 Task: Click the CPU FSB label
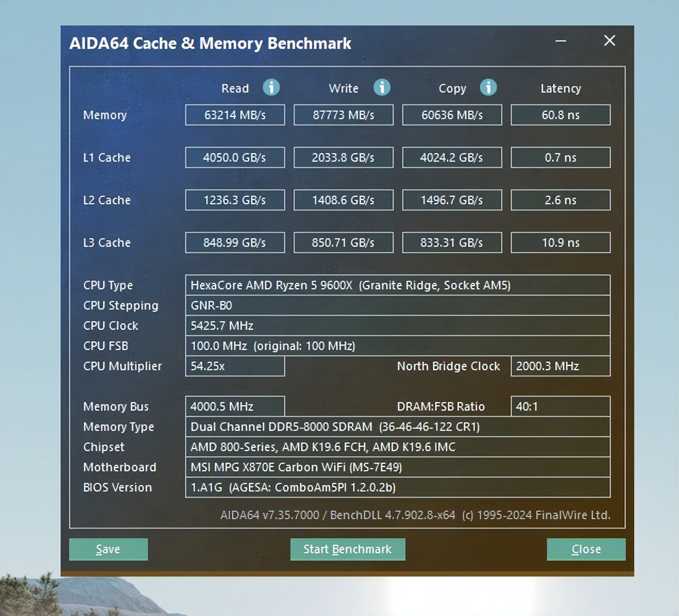point(106,346)
